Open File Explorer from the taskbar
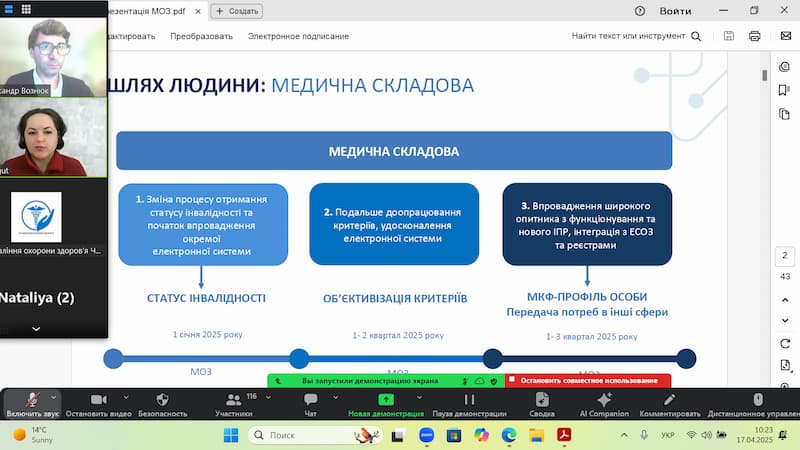The image size is (800, 450). pos(536,435)
